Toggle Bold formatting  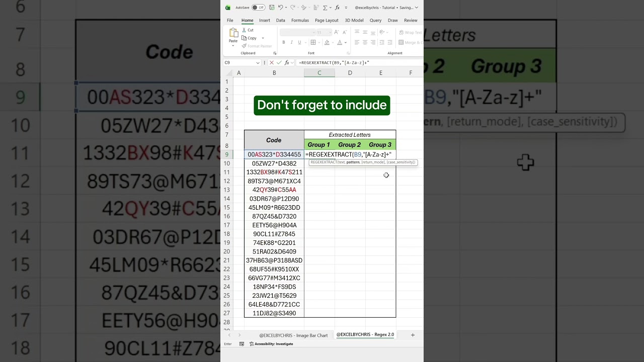click(283, 43)
